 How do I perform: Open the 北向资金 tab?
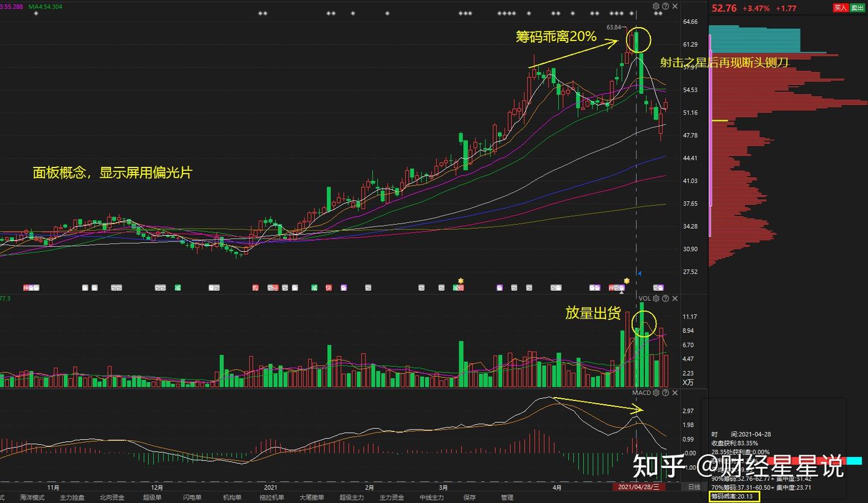coord(112,498)
